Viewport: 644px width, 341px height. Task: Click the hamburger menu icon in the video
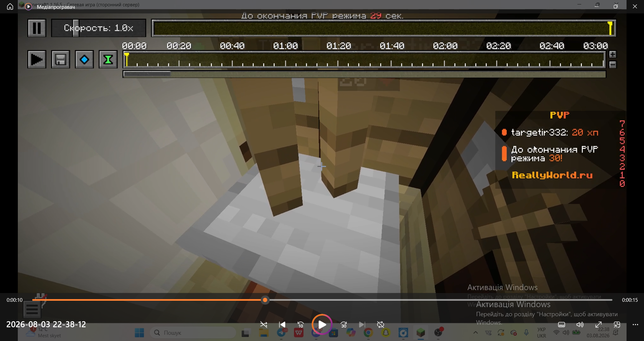point(32,309)
